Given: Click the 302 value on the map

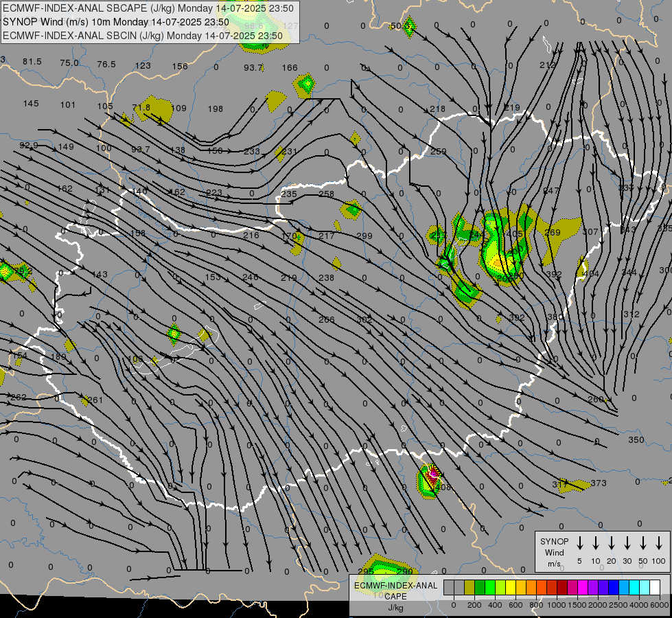Looking at the screenshot, I should point(364,319).
